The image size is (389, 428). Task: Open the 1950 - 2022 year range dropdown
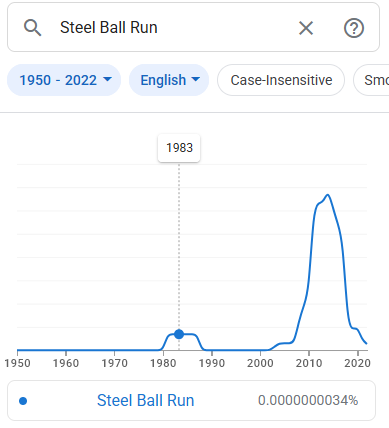pos(64,80)
